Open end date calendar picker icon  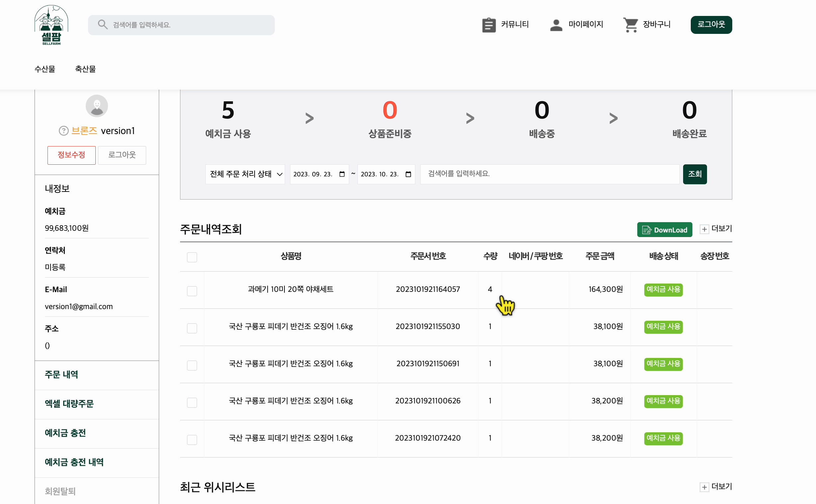pyautogui.click(x=408, y=174)
